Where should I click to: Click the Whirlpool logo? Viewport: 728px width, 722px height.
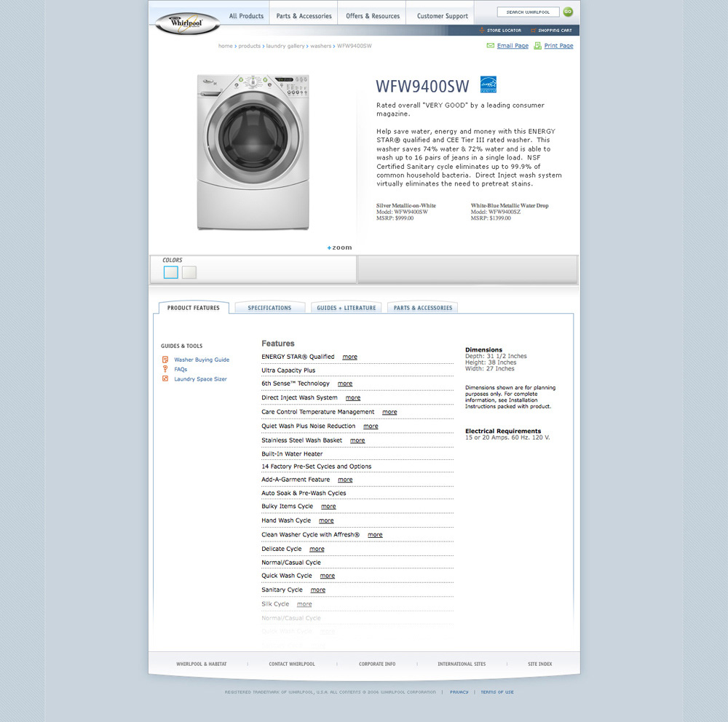click(x=187, y=23)
